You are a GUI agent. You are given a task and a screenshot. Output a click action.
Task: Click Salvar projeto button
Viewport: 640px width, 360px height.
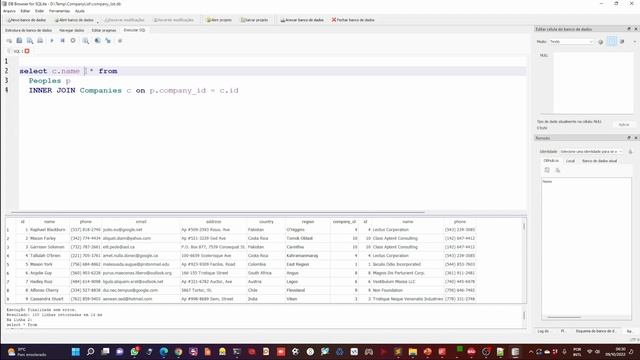pyautogui.click(x=254, y=20)
